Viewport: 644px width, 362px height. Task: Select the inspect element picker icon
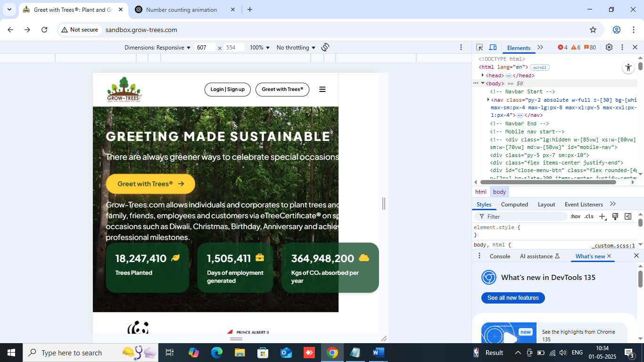479,47
